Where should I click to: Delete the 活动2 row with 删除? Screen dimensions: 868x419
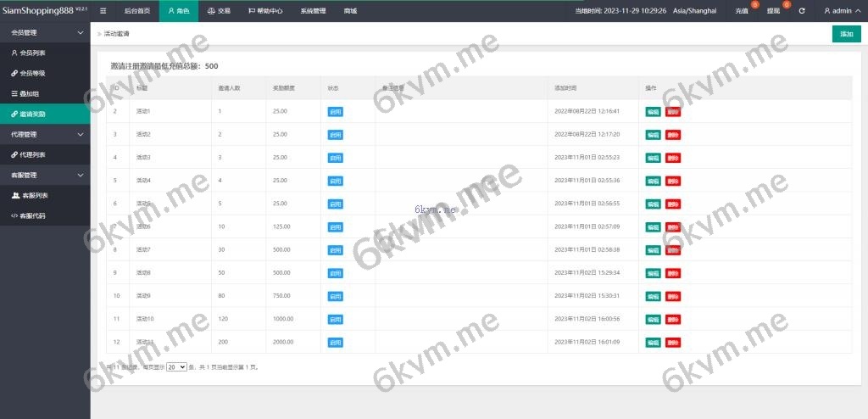coord(673,134)
